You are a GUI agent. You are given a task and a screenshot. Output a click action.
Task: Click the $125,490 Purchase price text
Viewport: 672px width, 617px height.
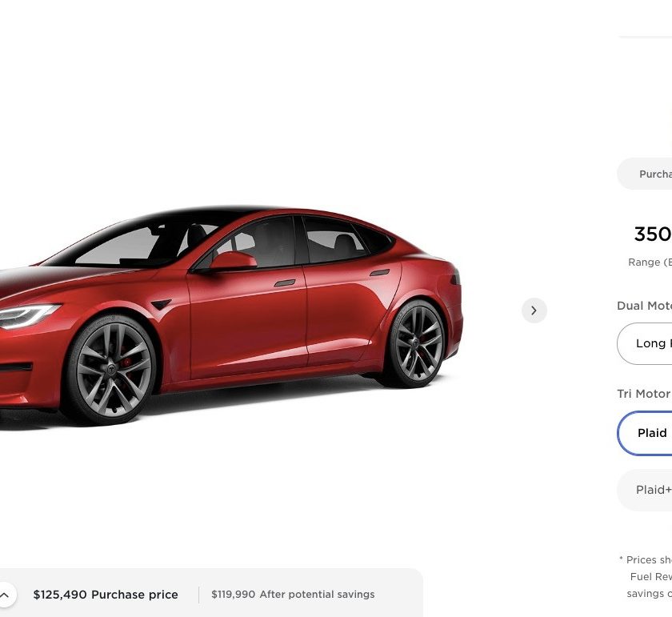point(106,595)
